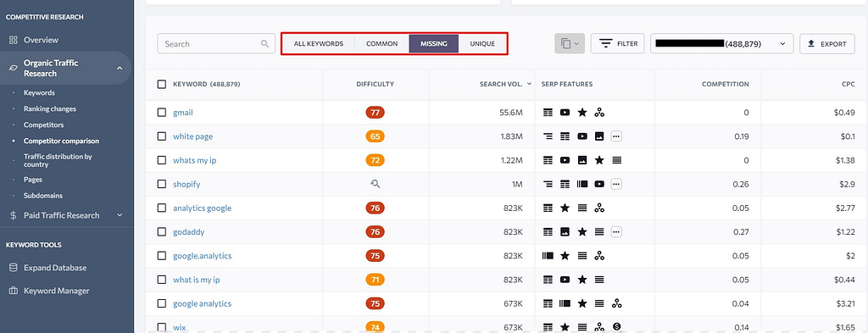Expand more SERP features in shopify row
Viewport: 868px width, 333px height.
[616, 184]
